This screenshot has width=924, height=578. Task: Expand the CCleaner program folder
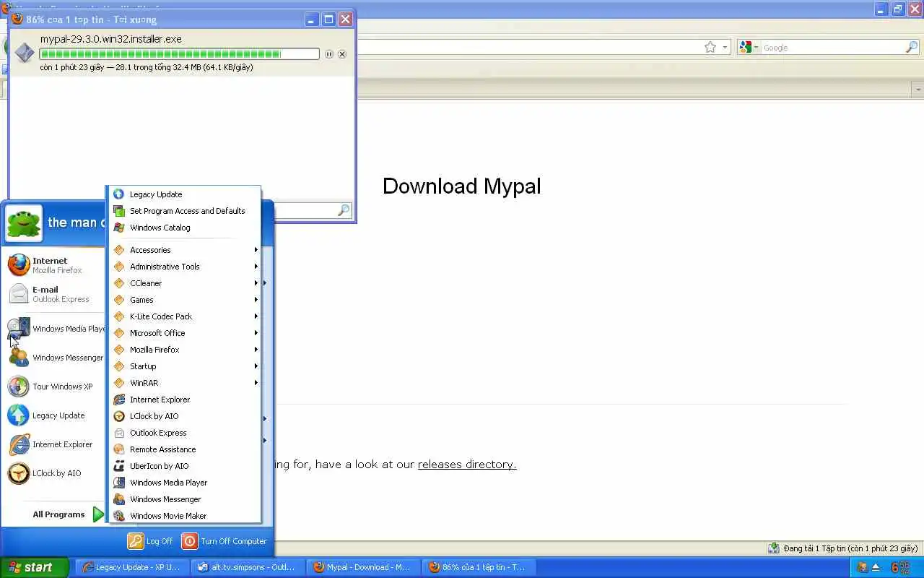point(184,283)
